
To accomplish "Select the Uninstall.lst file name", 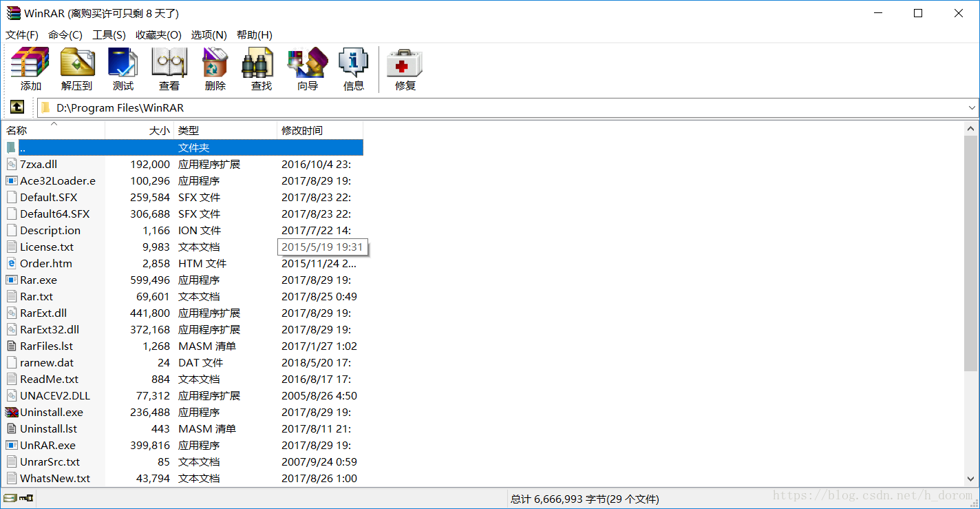I will pos(49,428).
